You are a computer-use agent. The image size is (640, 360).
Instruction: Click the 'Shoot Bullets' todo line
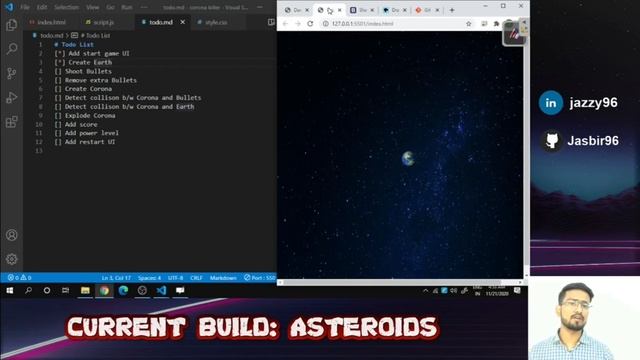pyautogui.click(x=83, y=71)
